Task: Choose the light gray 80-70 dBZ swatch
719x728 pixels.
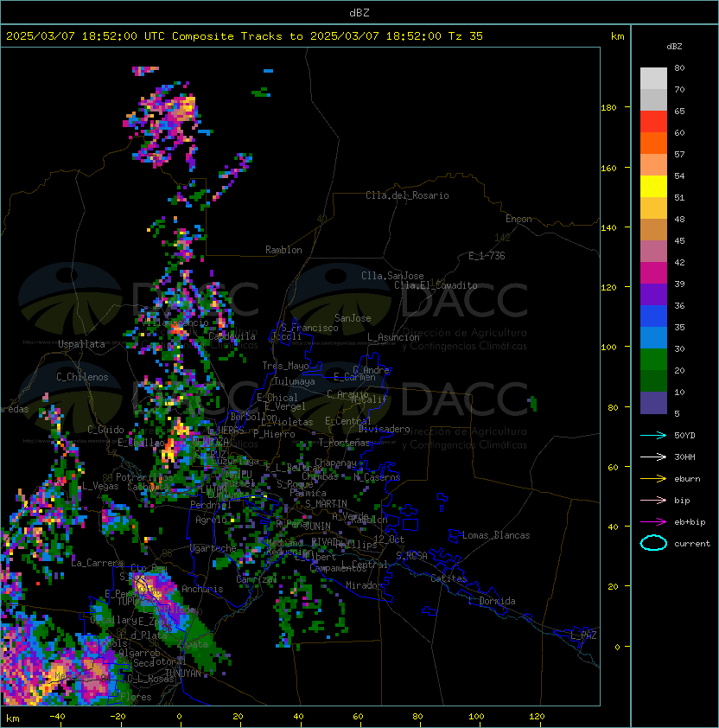Action: 653,79
